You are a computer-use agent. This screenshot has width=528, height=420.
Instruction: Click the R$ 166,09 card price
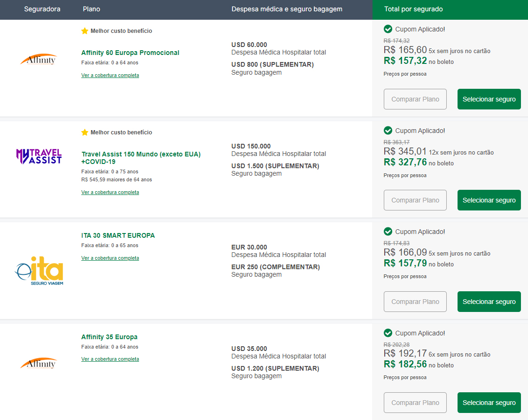405,252
